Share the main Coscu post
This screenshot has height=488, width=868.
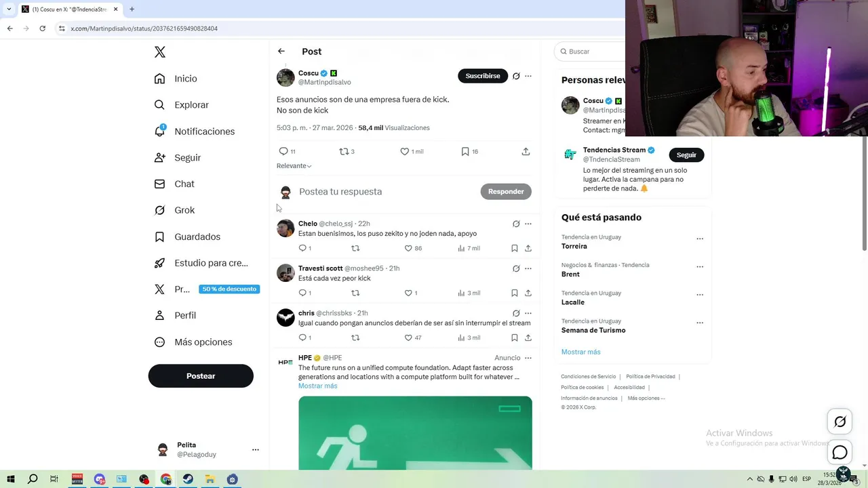526,152
